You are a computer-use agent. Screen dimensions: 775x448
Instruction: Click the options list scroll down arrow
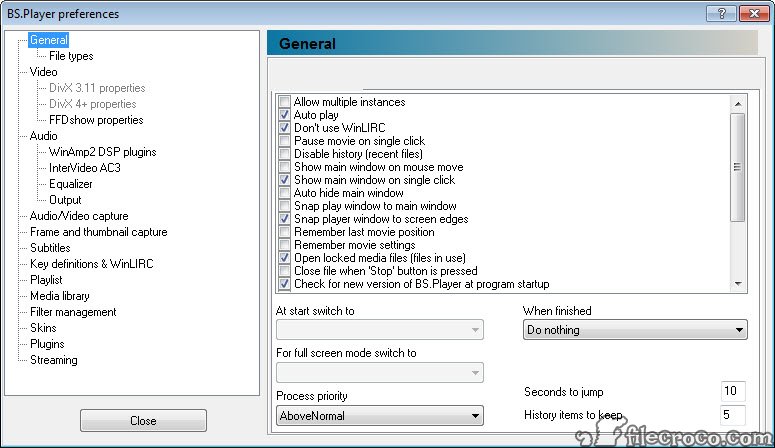click(x=737, y=284)
